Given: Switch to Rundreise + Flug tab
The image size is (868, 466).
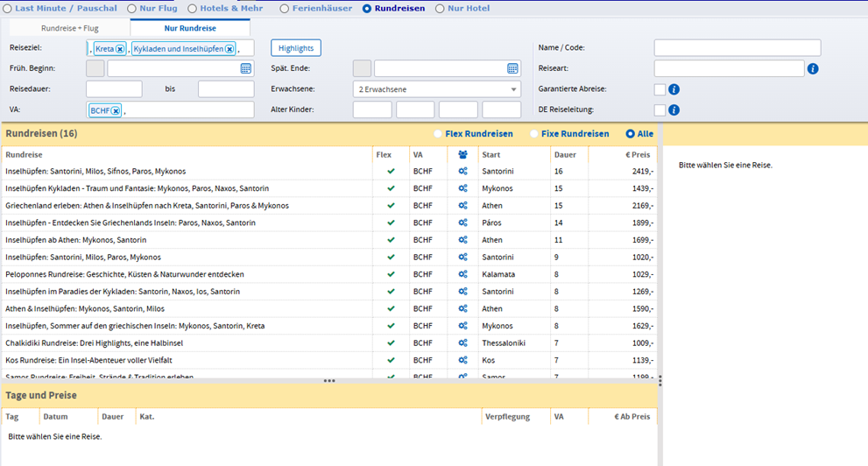Looking at the screenshot, I should pyautogui.click(x=70, y=28).
